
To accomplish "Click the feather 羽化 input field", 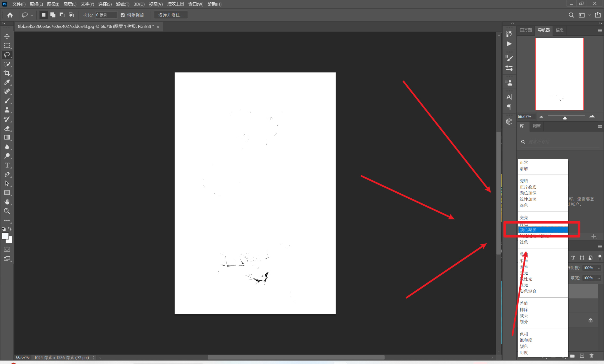I will pyautogui.click(x=106, y=15).
